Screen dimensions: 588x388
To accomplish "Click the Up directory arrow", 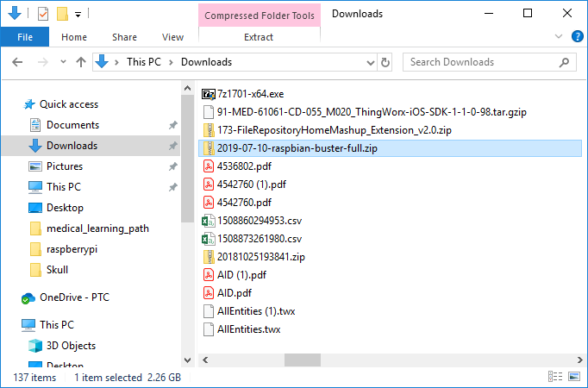I will tap(82, 62).
